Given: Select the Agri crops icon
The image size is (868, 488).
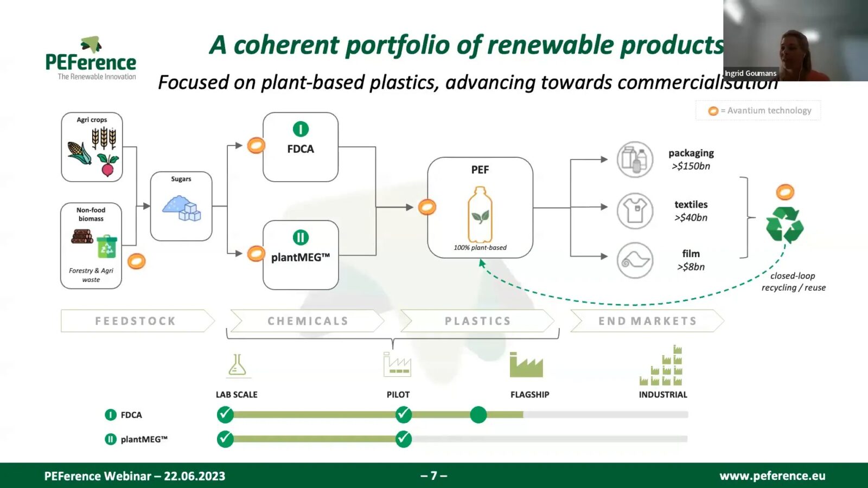Looking at the screenshot, I should [x=92, y=147].
